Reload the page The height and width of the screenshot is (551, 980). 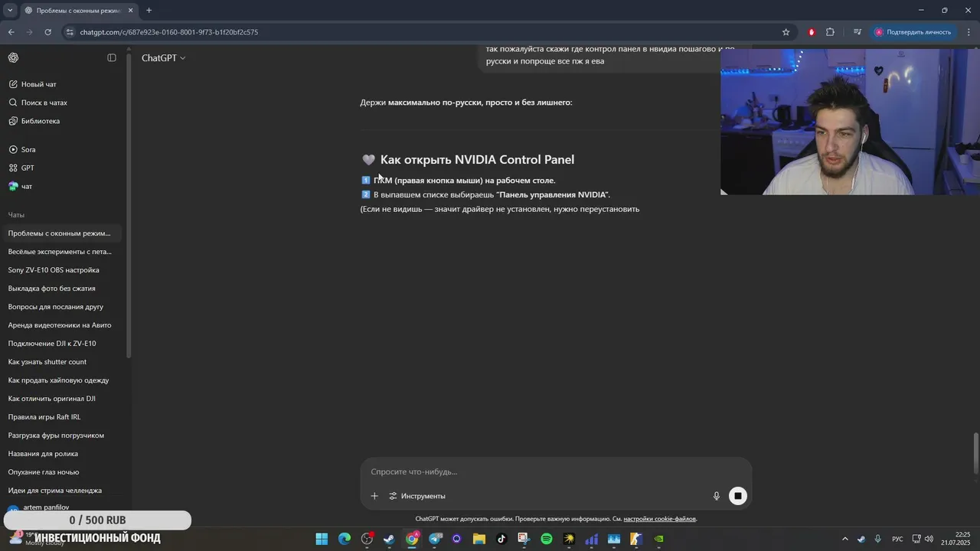click(x=47, y=32)
